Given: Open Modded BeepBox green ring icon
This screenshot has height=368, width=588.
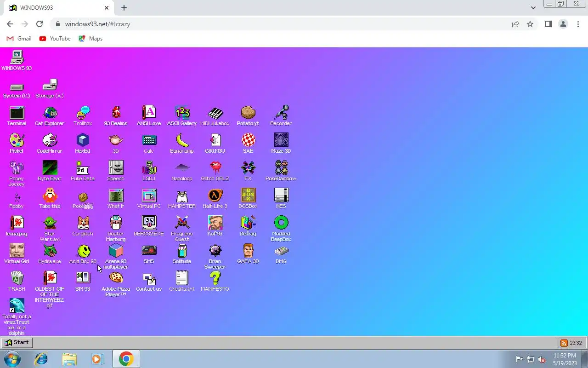Looking at the screenshot, I should tap(281, 228).
